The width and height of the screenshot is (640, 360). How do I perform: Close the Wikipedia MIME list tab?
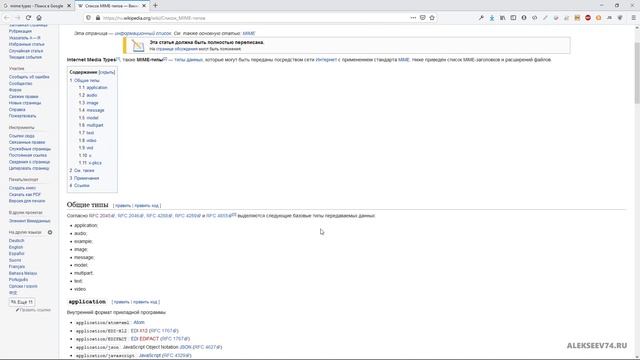(x=144, y=6)
